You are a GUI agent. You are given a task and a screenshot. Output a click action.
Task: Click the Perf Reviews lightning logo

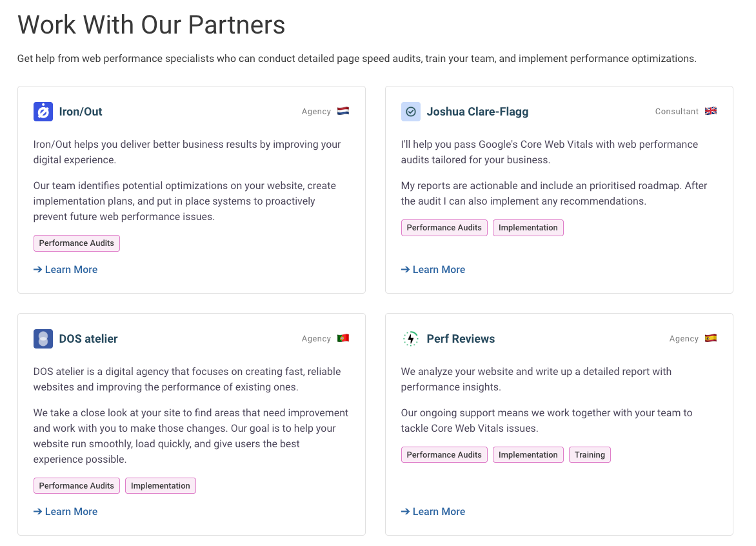click(411, 339)
